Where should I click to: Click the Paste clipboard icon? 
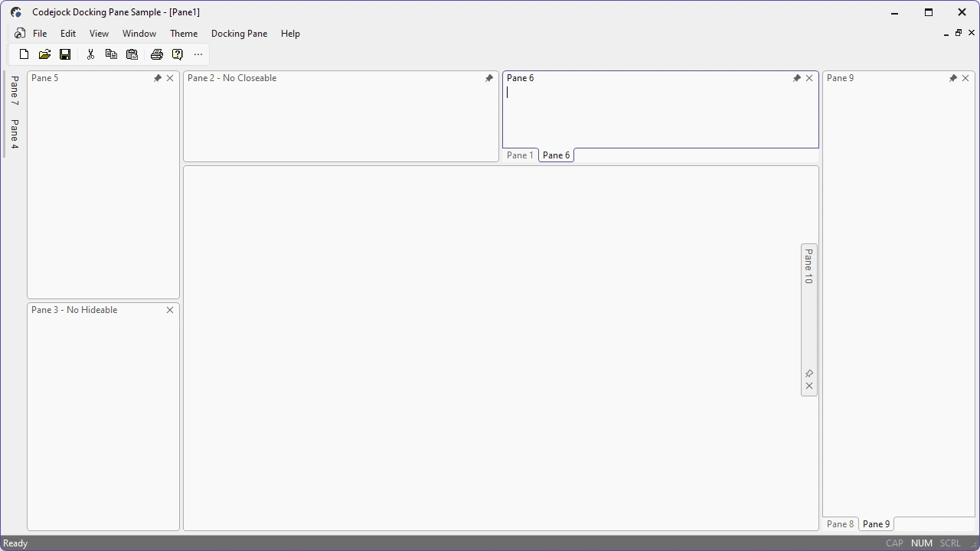point(132,54)
